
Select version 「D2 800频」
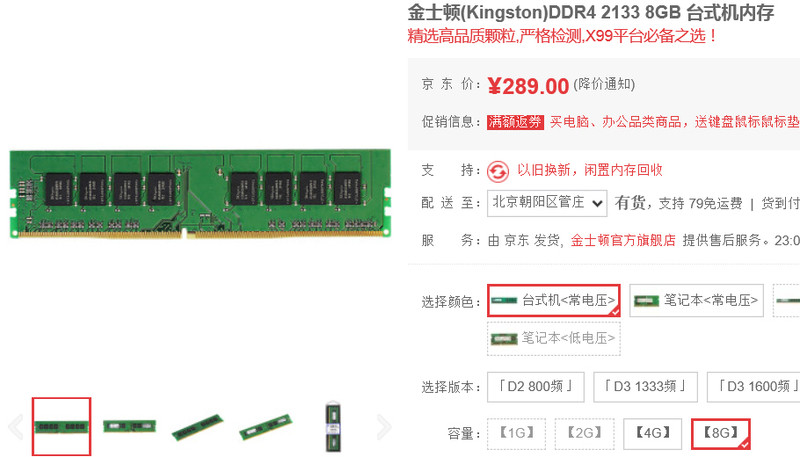click(536, 387)
